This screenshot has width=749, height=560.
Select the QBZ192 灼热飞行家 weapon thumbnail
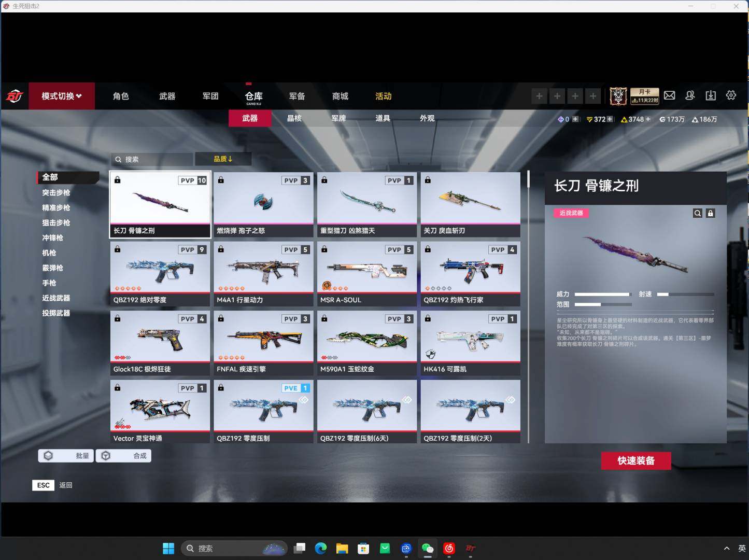click(471, 274)
